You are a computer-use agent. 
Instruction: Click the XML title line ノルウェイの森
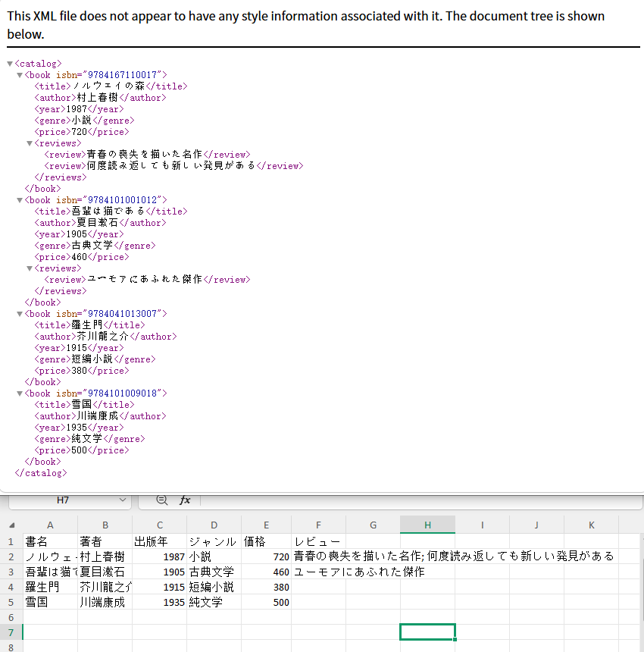coord(111,86)
